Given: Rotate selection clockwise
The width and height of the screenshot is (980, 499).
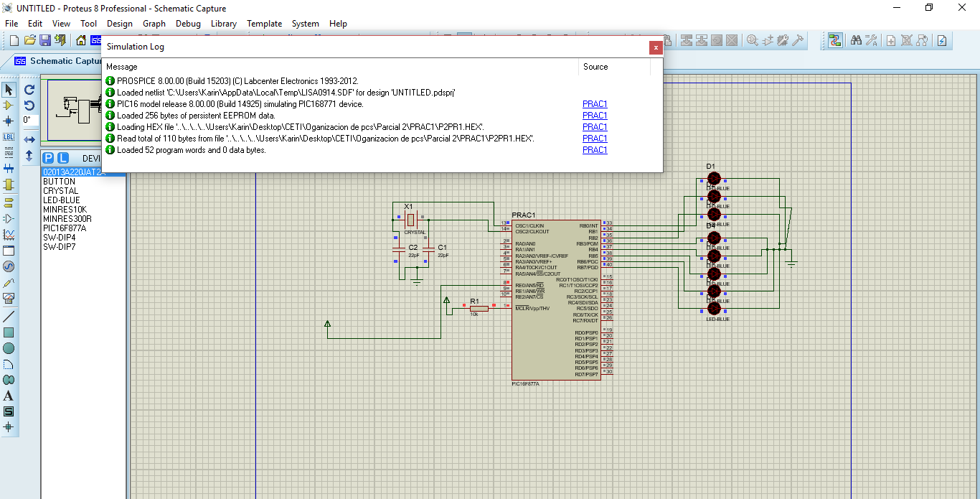Looking at the screenshot, I should coord(29,90).
